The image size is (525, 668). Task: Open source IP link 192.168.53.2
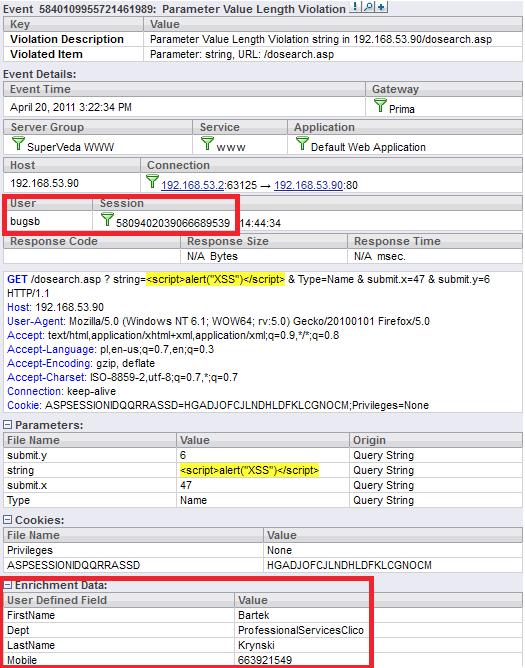pyautogui.click(x=193, y=185)
